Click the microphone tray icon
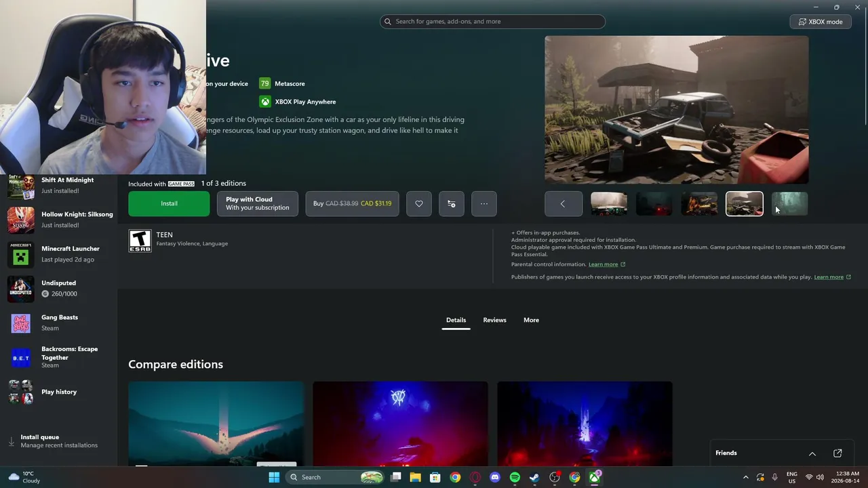This screenshot has width=868, height=488. 774,477
